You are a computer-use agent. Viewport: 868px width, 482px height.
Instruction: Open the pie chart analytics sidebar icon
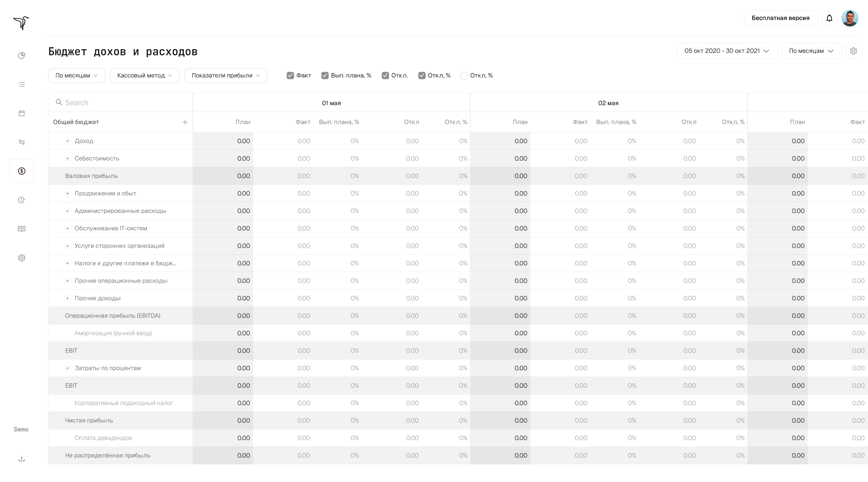[x=22, y=55]
